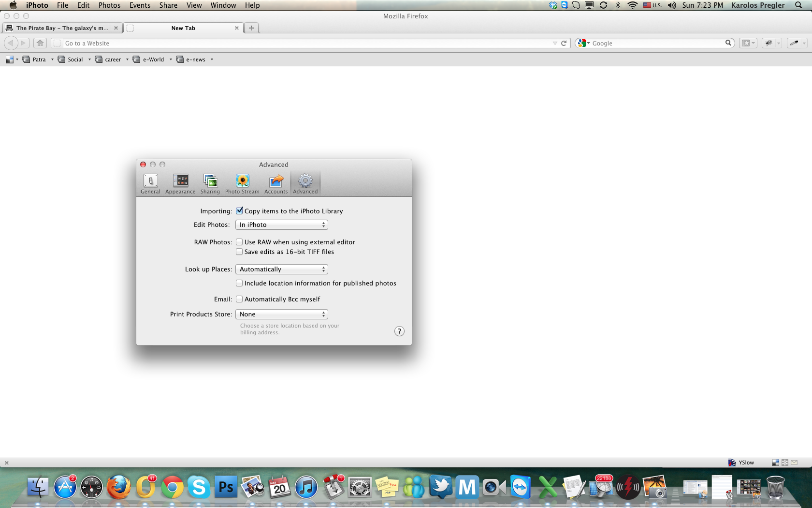Open a new Firefox tab with plus button
Viewport: 812px width, 508px height.
tap(251, 28)
